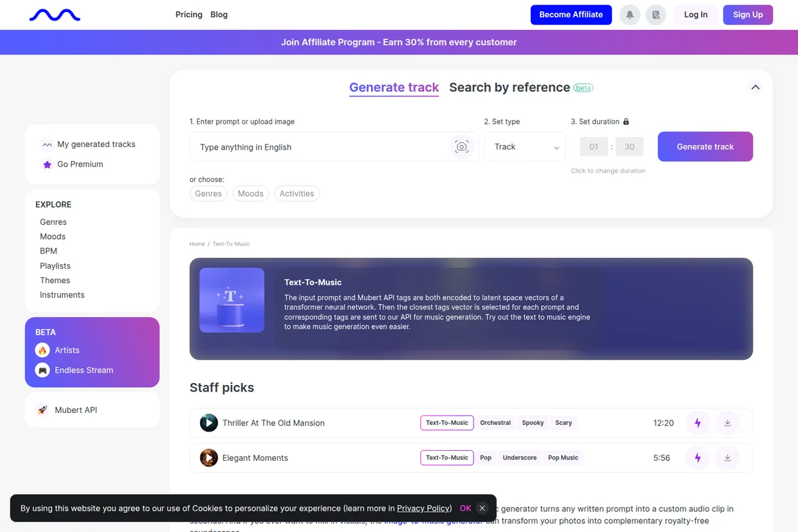Open Go Premium via the star icon
The height and width of the screenshot is (532, 798).
tap(46, 164)
